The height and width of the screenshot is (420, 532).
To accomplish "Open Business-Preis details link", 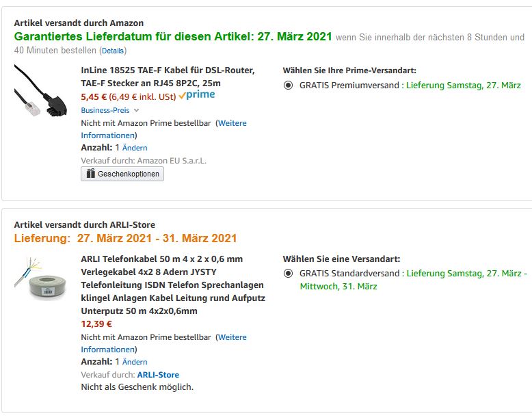I will [105, 110].
